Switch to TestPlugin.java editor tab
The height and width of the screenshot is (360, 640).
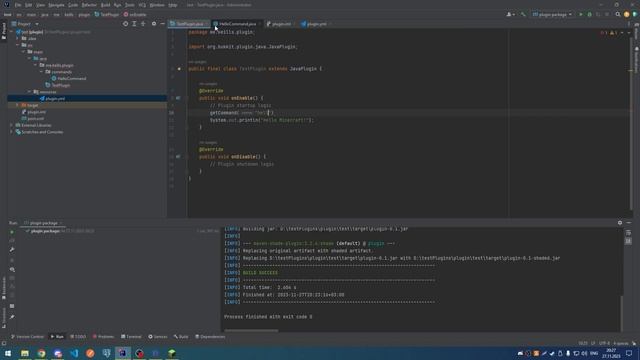pos(189,24)
